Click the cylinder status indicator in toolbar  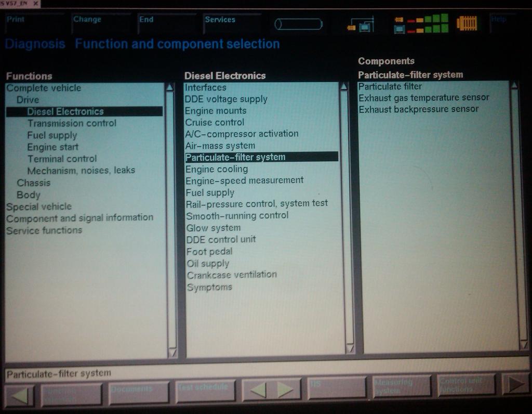(x=298, y=24)
